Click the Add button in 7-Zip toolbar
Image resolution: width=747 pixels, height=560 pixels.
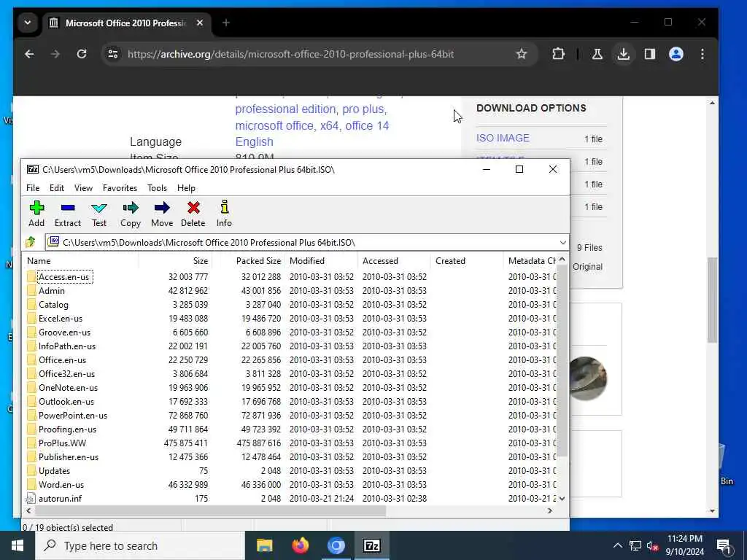point(36,214)
